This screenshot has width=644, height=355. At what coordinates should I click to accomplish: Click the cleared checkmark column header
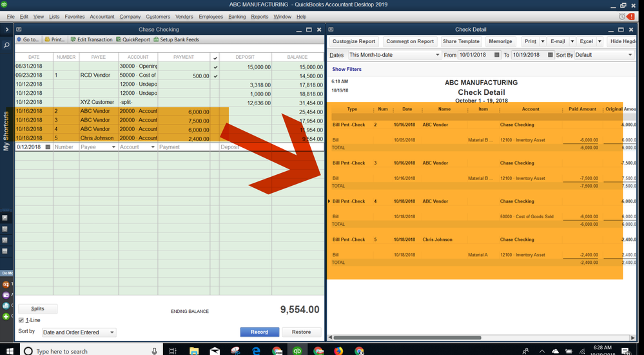click(215, 57)
